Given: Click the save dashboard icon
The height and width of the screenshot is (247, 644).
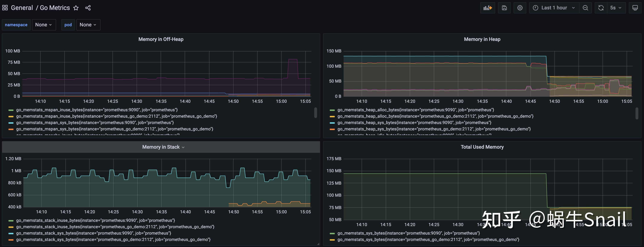Looking at the screenshot, I should click(504, 8).
